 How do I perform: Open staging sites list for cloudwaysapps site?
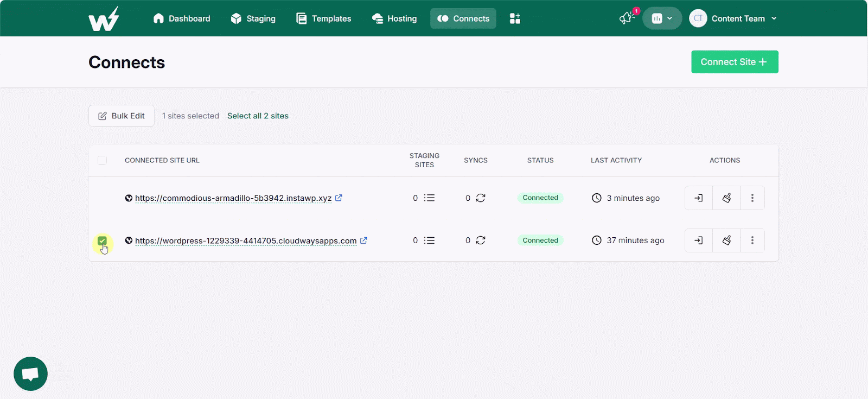[x=429, y=240]
